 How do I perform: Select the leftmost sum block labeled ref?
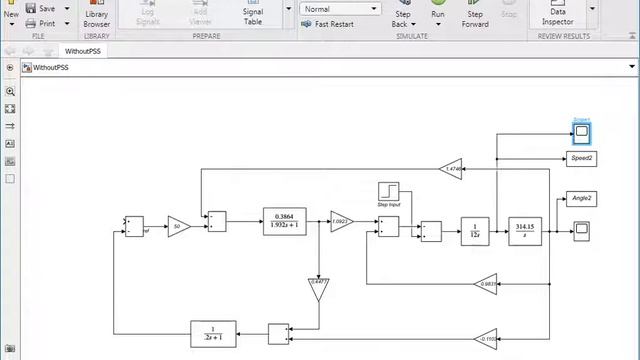click(134, 227)
